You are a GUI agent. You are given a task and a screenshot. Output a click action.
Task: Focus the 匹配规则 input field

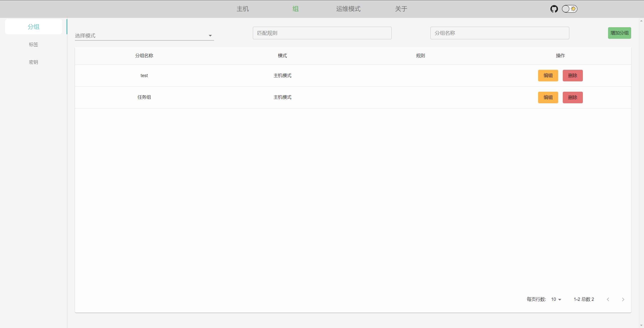pyautogui.click(x=322, y=33)
